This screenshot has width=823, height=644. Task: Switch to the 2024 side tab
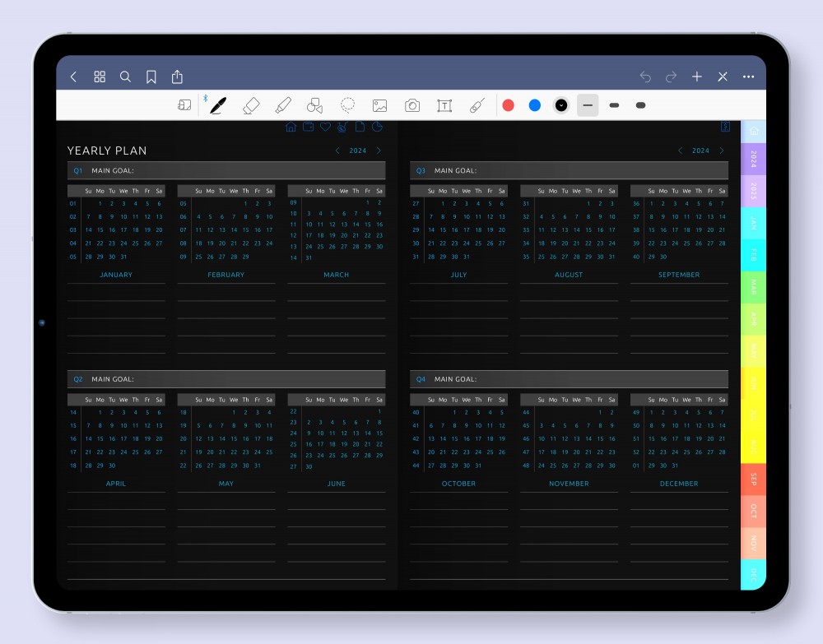[x=754, y=159]
